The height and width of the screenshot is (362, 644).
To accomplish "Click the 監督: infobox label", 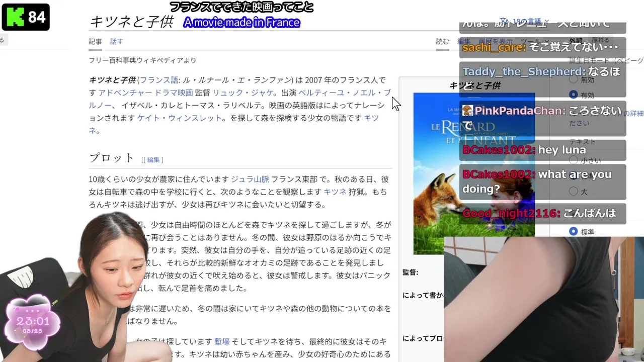I will tap(410, 272).
